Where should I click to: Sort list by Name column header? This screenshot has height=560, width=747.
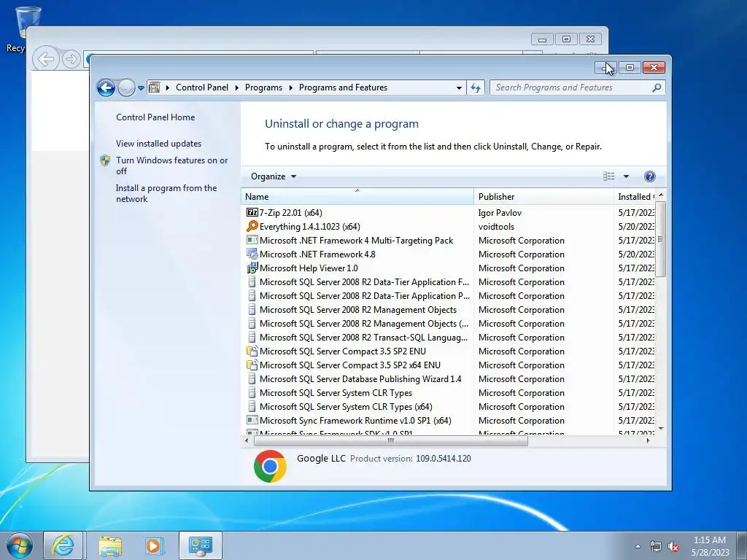[x=357, y=197]
